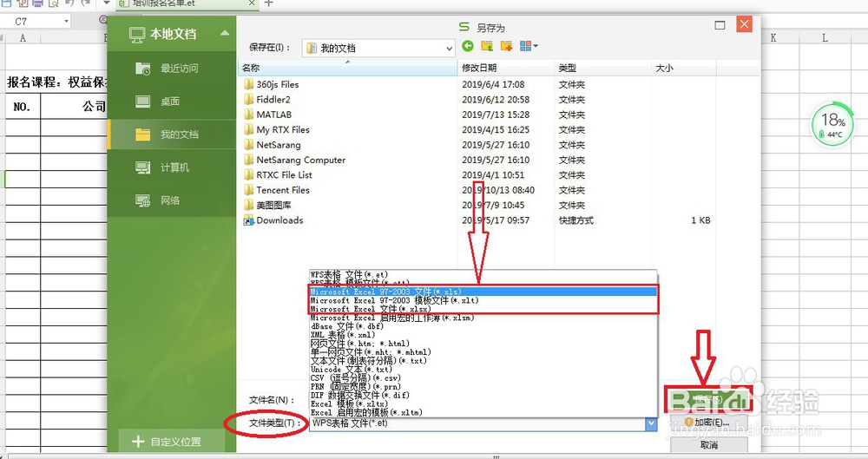The height and width of the screenshot is (459, 868).
Task: Choose Unicode 文本(*.txt) option
Action: coord(483,370)
